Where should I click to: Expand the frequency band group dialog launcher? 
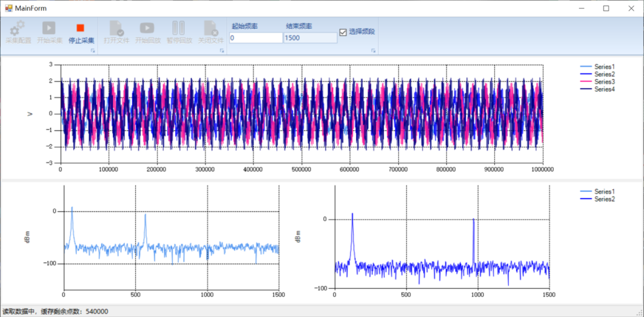373,51
